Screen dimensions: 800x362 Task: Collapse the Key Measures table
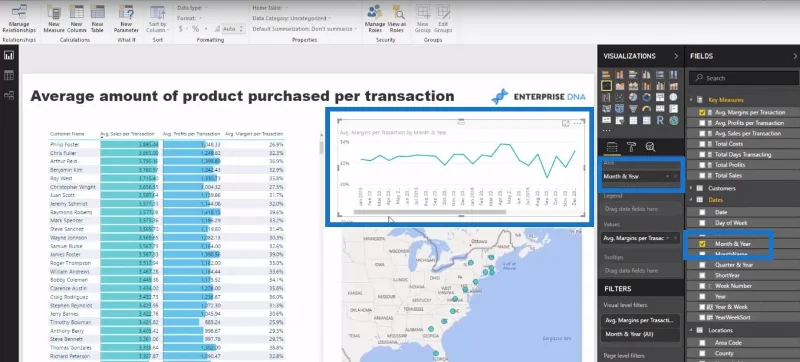(691, 100)
